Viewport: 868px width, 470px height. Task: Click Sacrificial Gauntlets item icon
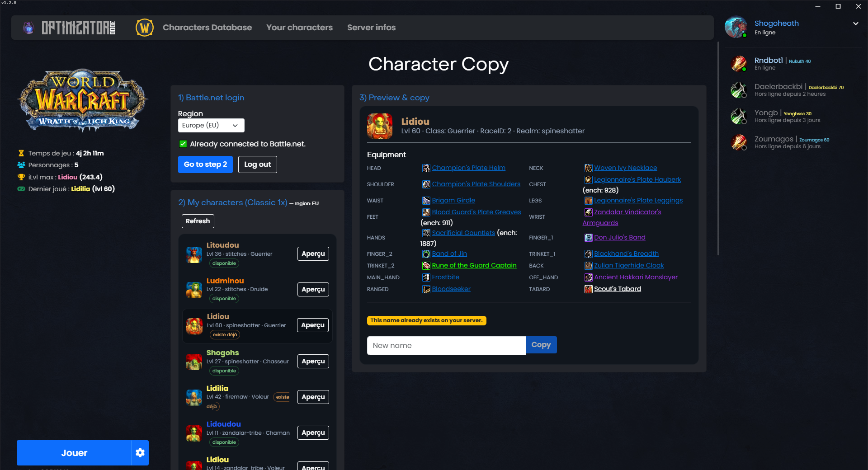[426, 233]
